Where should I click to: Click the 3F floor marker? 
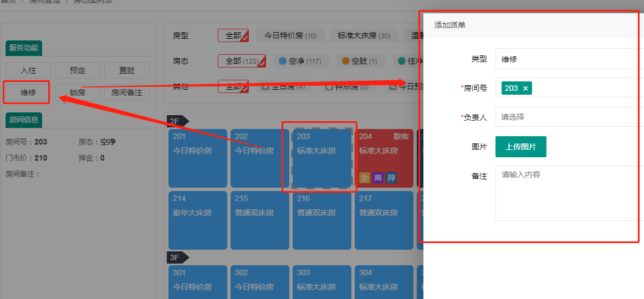pyautogui.click(x=177, y=257)
